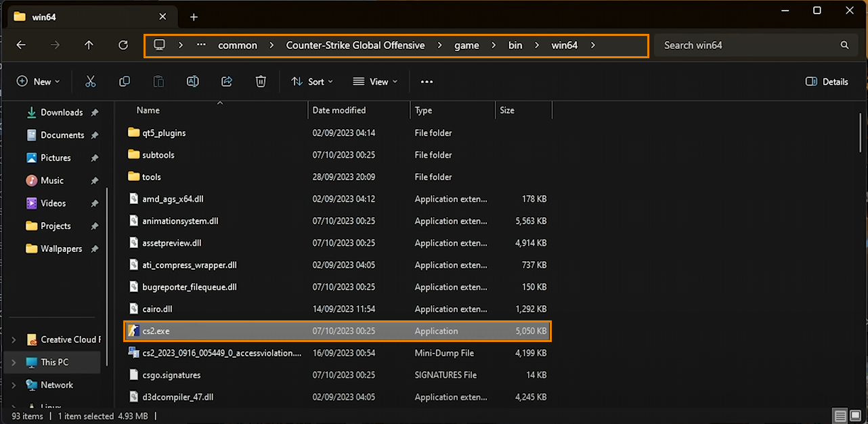Click the Cut scissors icon
868x424 pixels.
click(90, 81)
